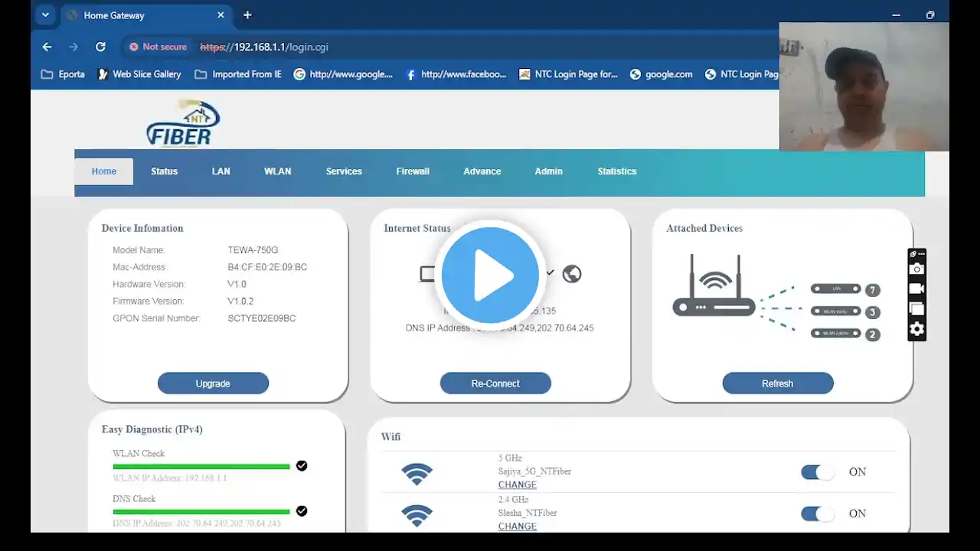
Task: Click the browser forward arrow
Action: click(x=73, y=47)
